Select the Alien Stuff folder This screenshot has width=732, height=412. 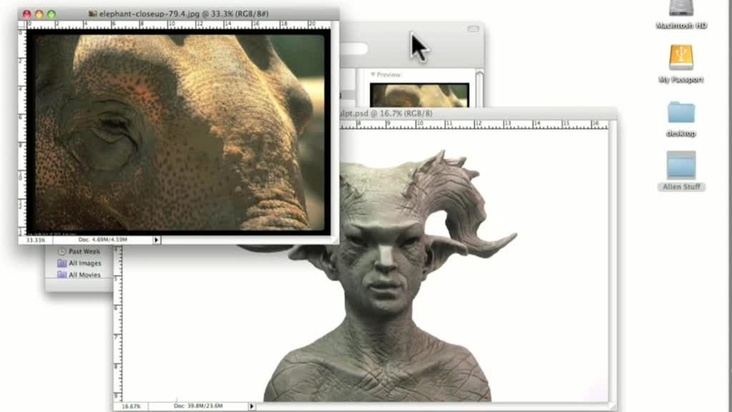(x=681, y=165)
